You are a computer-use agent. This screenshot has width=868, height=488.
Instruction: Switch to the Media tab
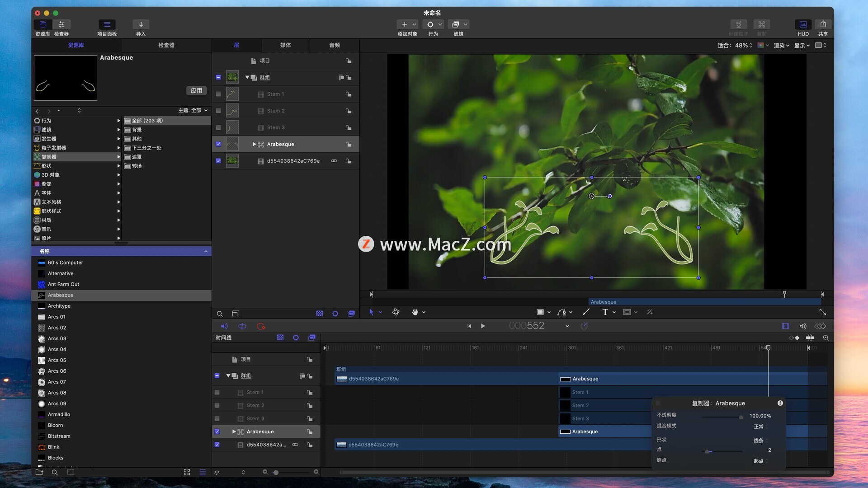285,45
